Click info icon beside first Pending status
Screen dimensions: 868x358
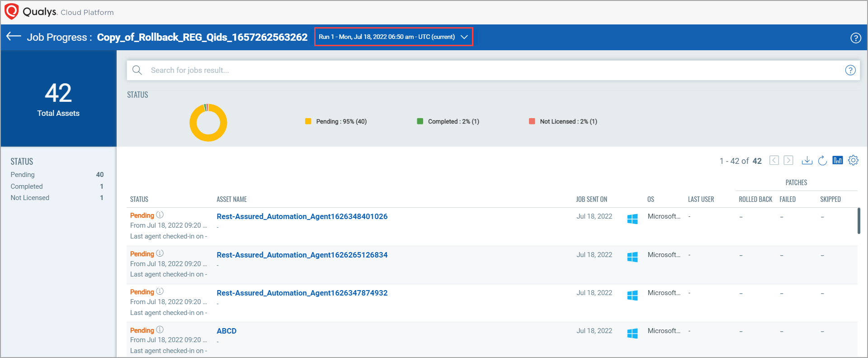coord(160,215)
